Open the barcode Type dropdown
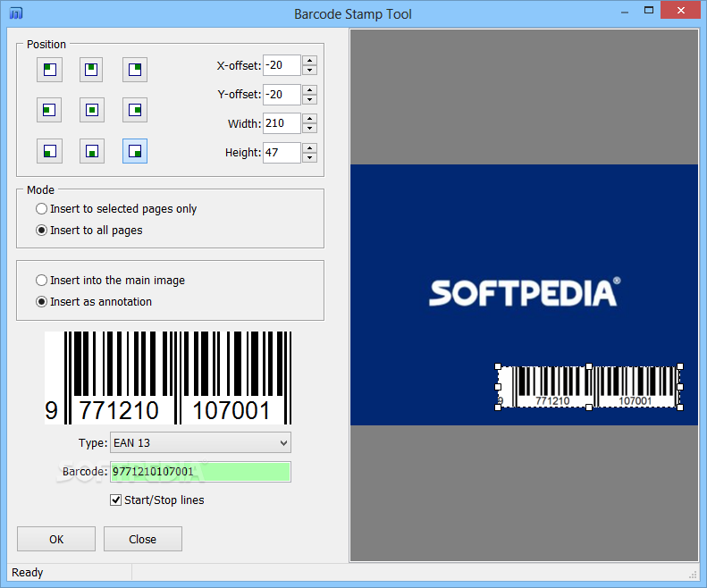The image size is (707, 588). [200, 443]
